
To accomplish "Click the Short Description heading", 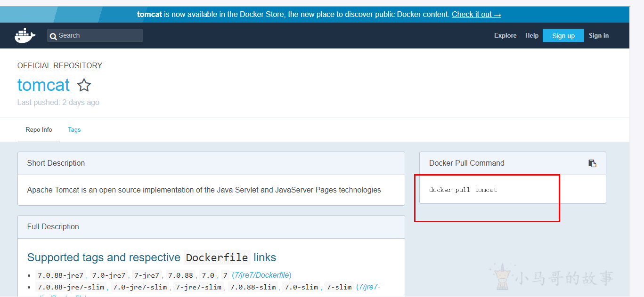I will tap(56, 163).
